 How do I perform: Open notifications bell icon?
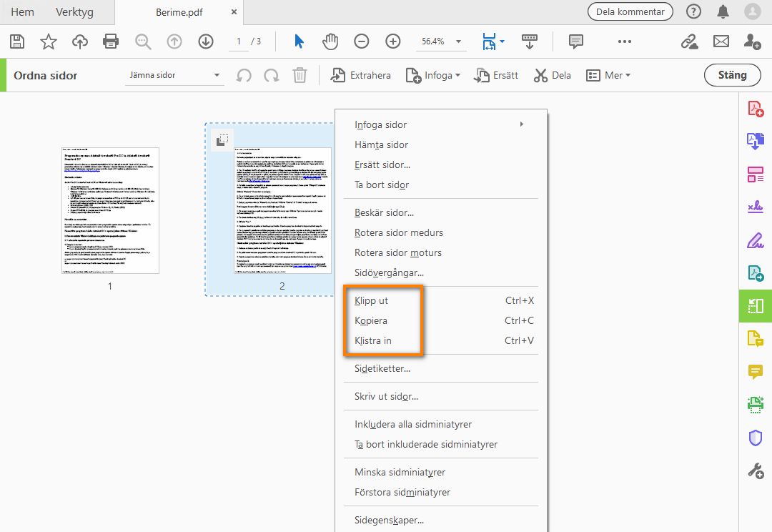coord(723,11)
